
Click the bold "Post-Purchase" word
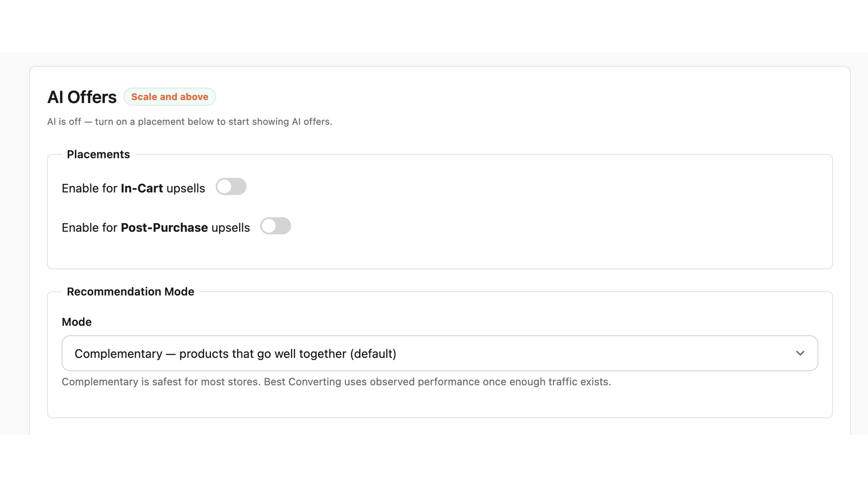pos(164,228)
